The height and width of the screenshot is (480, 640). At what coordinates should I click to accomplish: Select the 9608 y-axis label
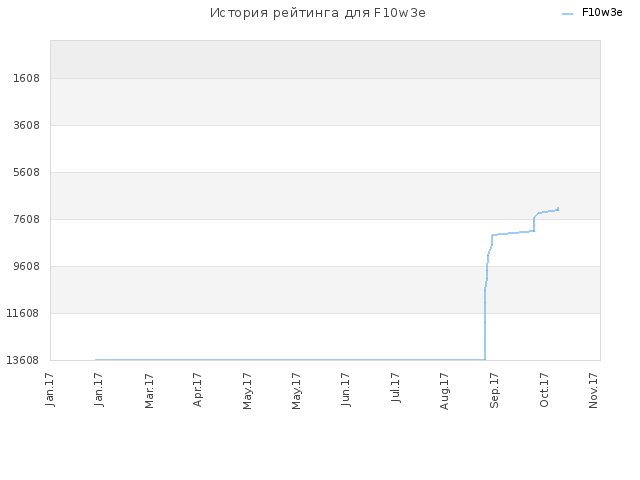(x=26, y=266)
